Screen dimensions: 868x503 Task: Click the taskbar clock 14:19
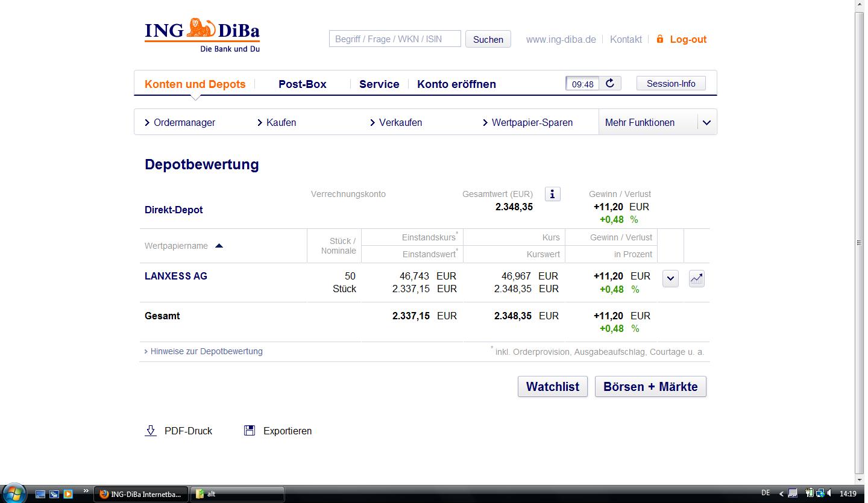[848, 493]
